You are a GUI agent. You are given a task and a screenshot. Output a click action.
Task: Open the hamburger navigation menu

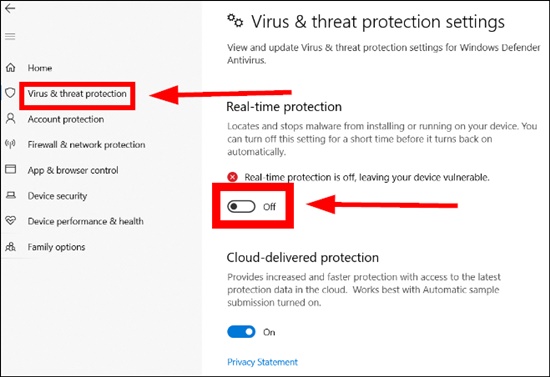pyautogui.click(x=10, y=36)
